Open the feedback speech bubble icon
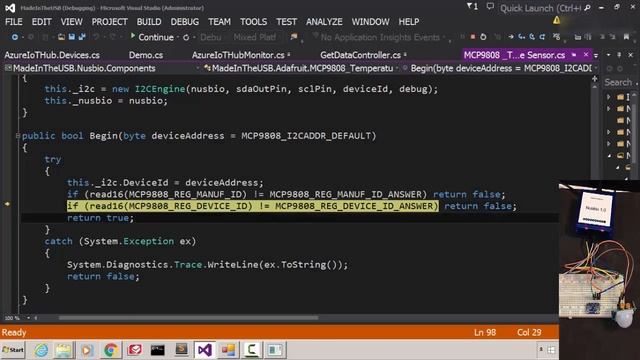This screenshot has width=640, height=360. [x=490, y=7]
